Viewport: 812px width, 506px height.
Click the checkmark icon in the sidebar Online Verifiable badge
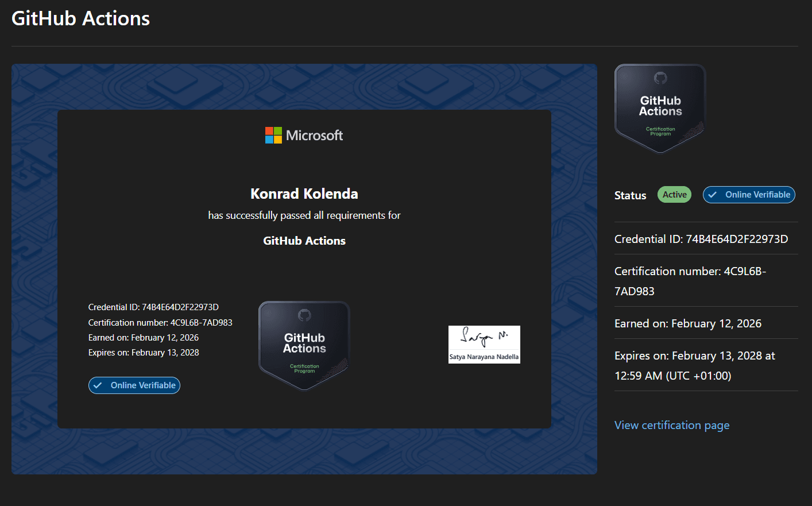pyautogui.click(x=713, y=195)
